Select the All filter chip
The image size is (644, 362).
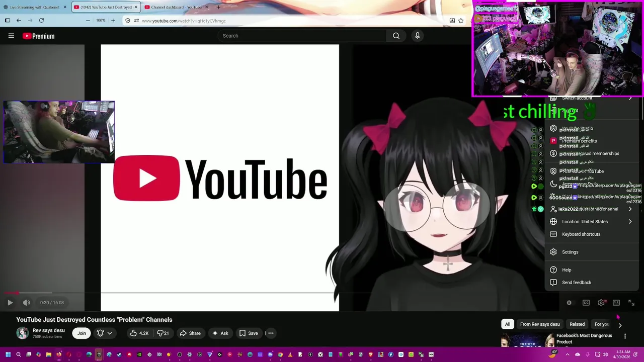(508, 324)
